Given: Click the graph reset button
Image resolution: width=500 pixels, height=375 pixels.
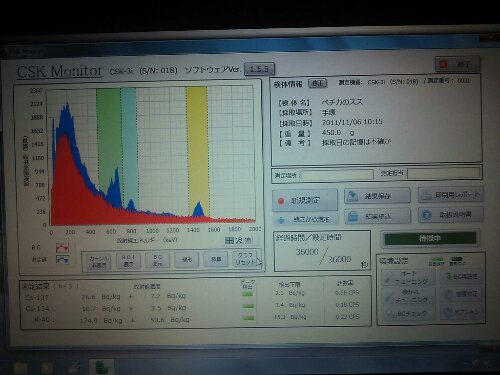Looking at the screenshot, I should [245, 258].
